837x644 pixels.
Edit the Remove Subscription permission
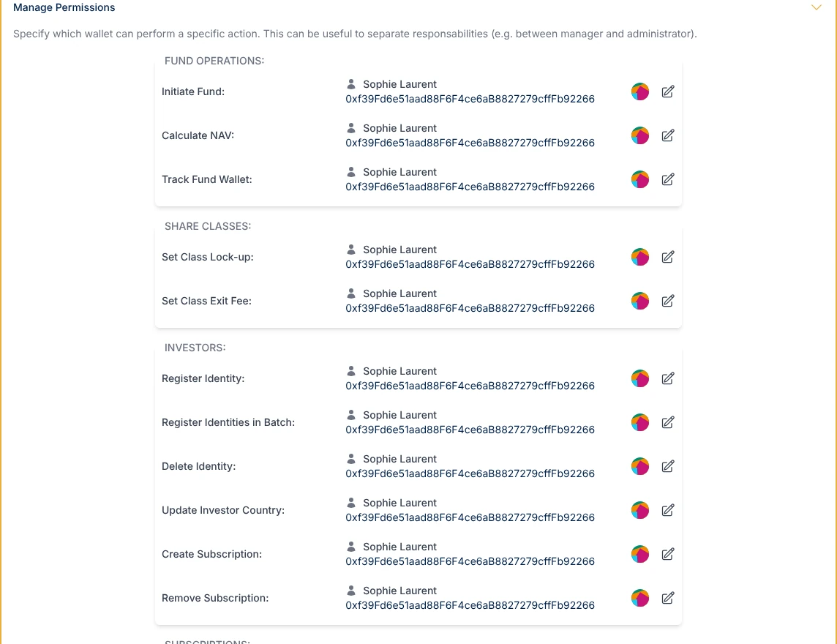pos(667,598)
